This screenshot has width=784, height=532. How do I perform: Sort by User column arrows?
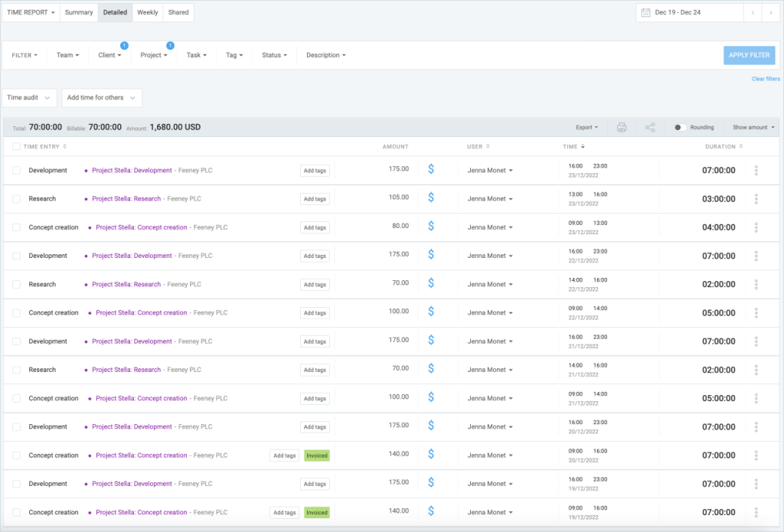pyautogui.click(x=488, y=146)
